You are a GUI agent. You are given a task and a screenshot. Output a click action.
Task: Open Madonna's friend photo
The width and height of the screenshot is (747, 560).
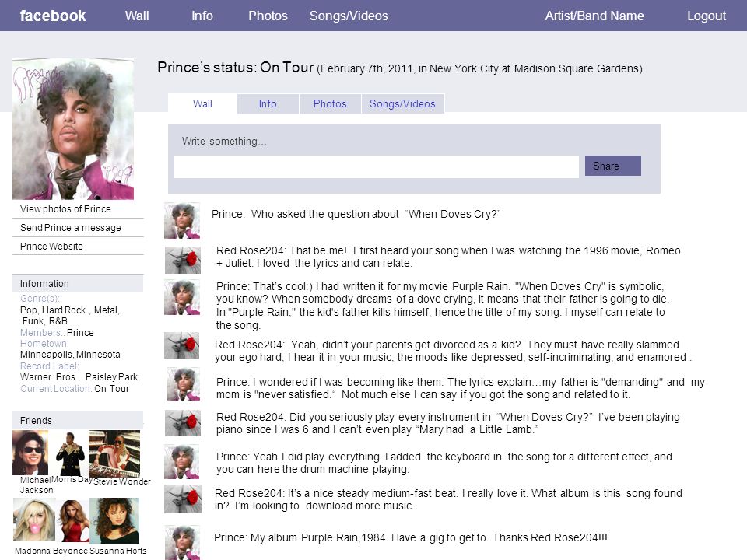click(x=33, y=520)
